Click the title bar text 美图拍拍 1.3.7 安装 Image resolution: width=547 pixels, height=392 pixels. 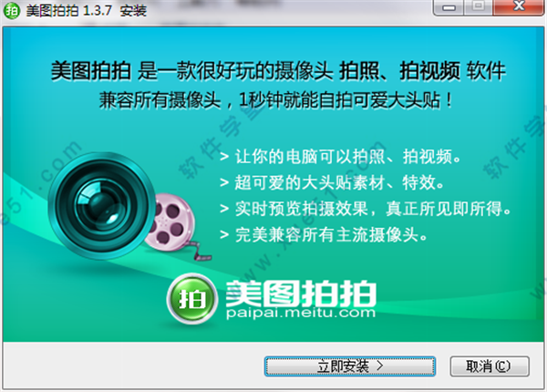[87, 11]
